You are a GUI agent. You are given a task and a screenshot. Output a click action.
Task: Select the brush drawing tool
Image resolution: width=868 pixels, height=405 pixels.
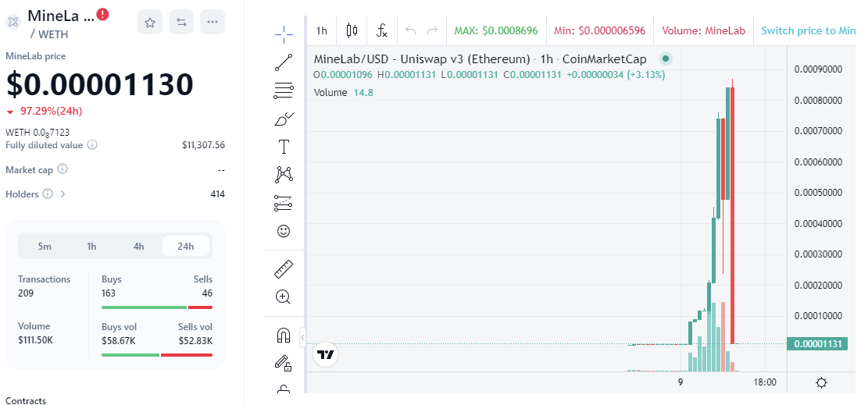click(284, 119)
